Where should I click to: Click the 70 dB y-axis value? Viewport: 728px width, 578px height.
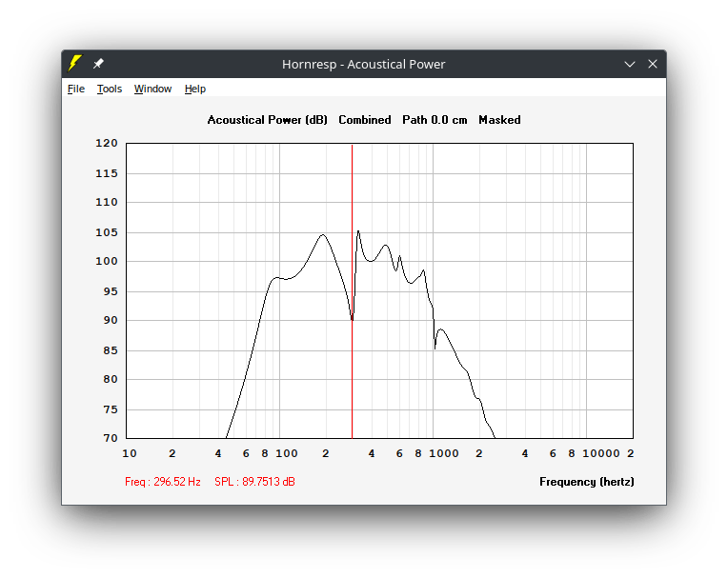(x=110, y=438)
